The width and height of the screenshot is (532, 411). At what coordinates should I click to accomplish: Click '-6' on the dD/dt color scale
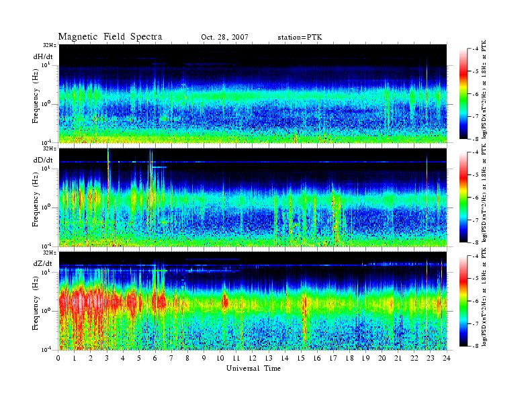click(476, 197)
